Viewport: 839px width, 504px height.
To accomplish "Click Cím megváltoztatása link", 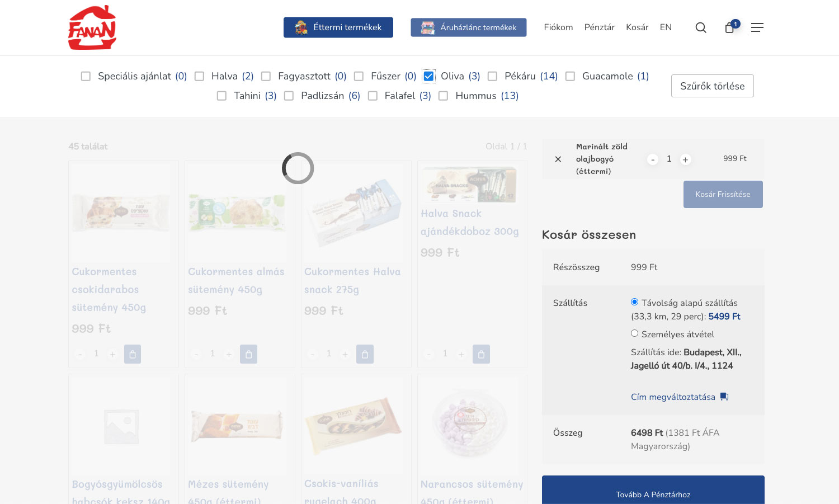I will [673, 397].
